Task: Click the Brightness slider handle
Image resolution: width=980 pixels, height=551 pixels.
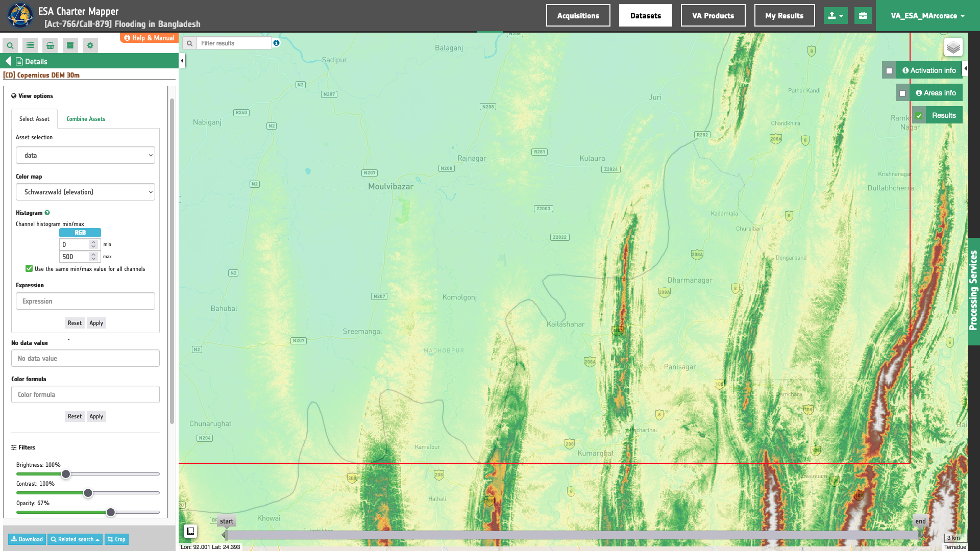Action: tap(66, 474)
